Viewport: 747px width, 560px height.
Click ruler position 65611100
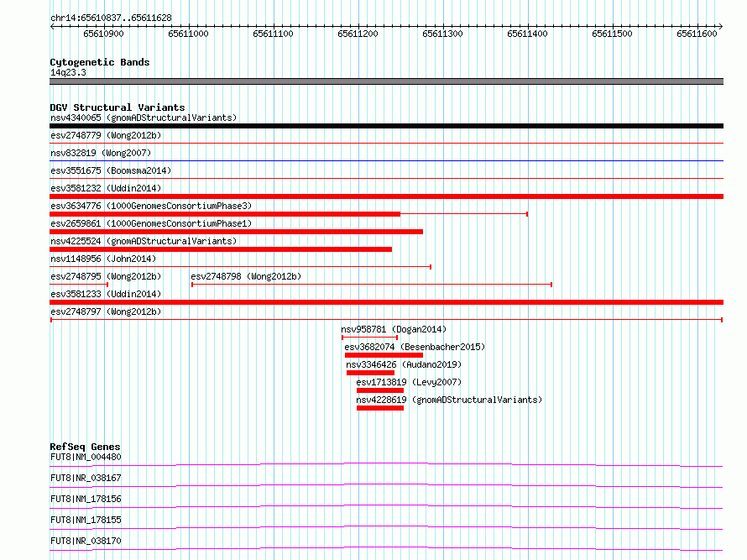coord(273,34)
